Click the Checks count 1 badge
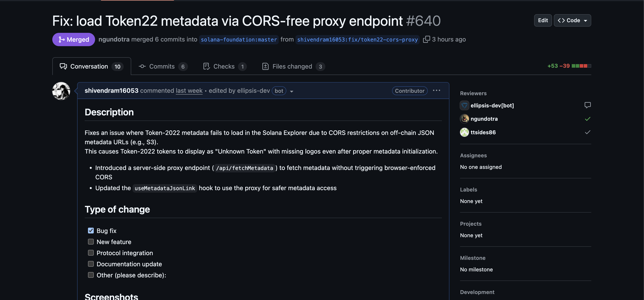Viewport: 644px width, 300px height. (242, 67)
